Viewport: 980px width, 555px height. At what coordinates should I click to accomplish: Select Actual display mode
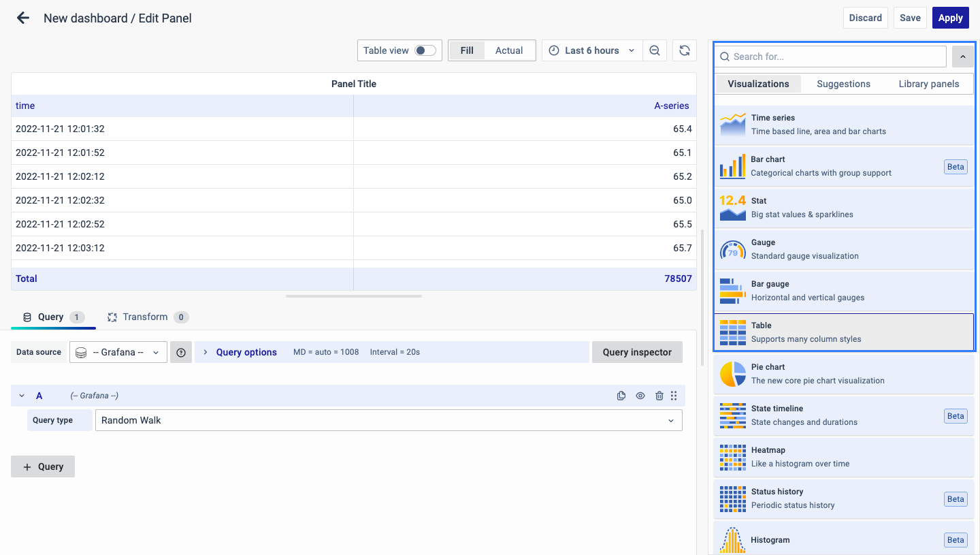pyautogui.click(x=508, y=50)
